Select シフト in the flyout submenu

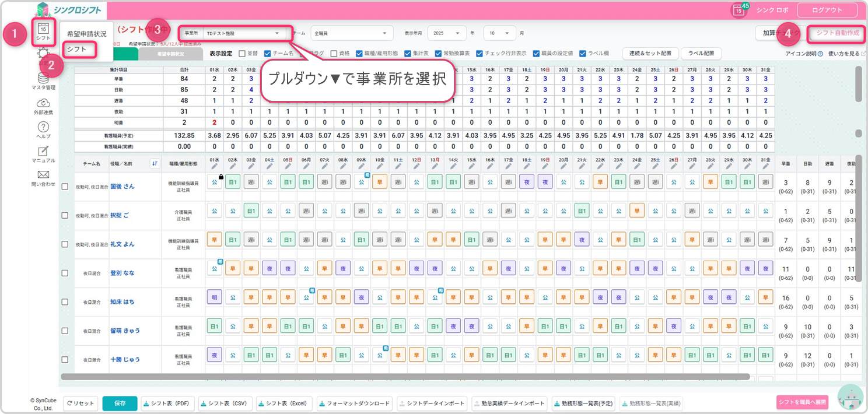click(76, 50)
